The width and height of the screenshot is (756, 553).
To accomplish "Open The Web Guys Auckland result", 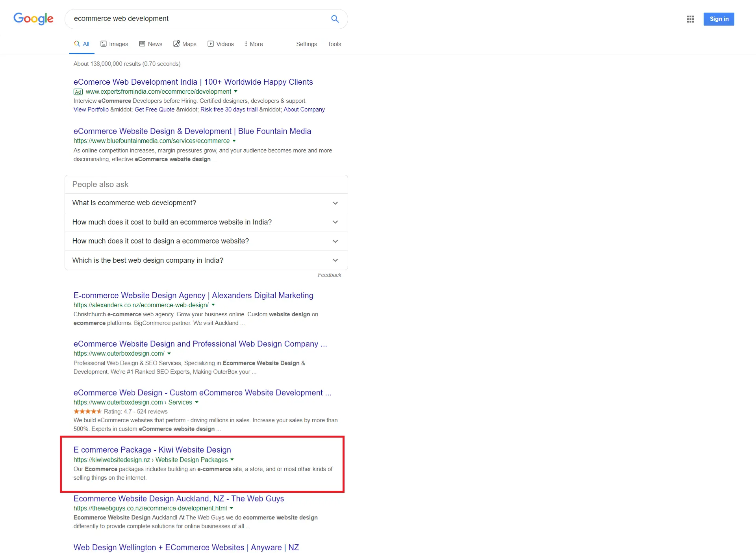I will (x=179, y=499).
